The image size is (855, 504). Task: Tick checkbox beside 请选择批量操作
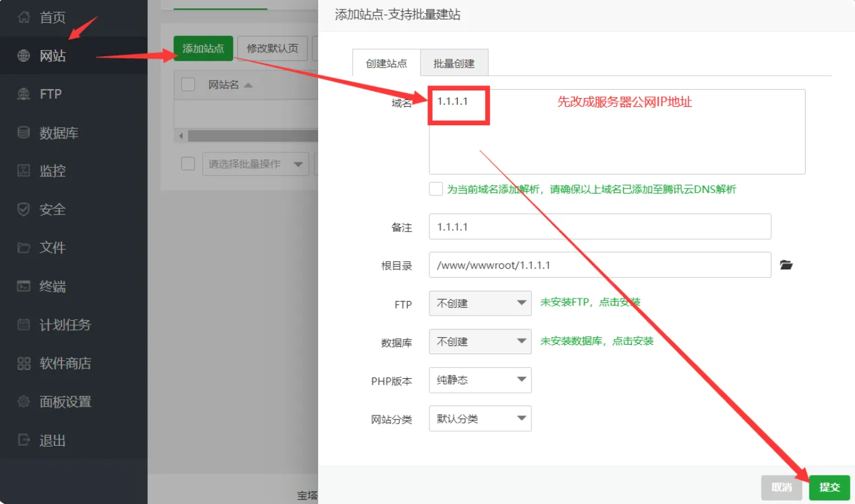tap(188, 163)
